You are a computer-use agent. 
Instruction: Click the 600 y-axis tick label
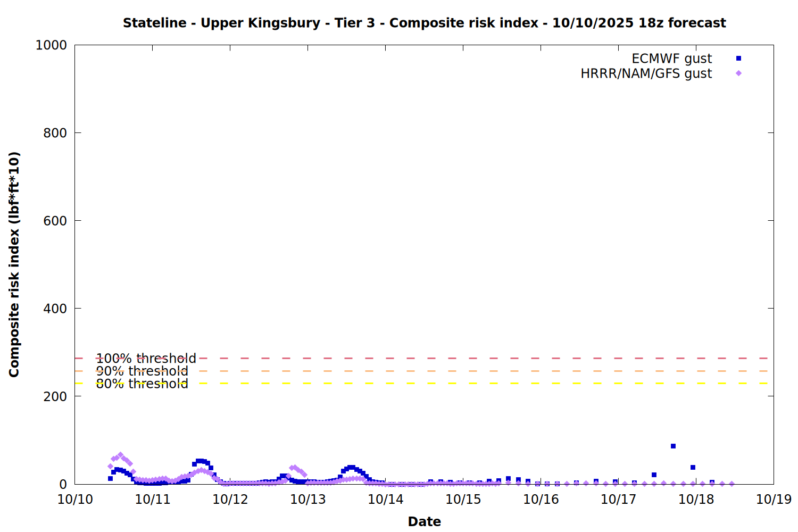[x=55, y=221]
